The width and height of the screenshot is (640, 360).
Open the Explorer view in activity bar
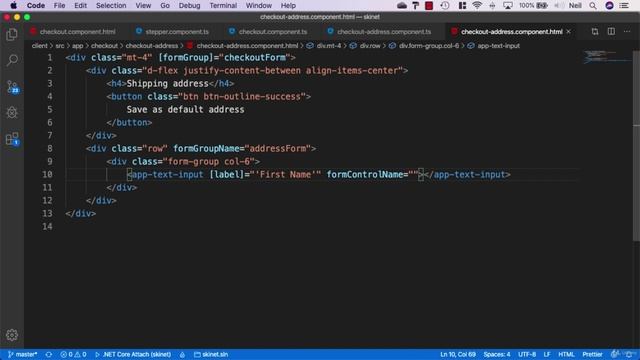[12, 34]
